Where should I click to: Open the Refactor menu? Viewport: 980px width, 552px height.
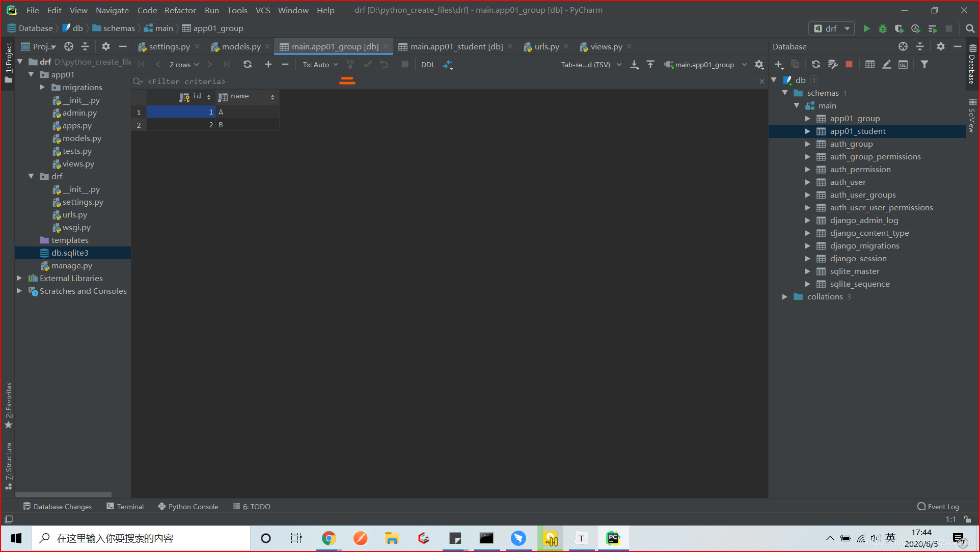(x=180, y=10)
